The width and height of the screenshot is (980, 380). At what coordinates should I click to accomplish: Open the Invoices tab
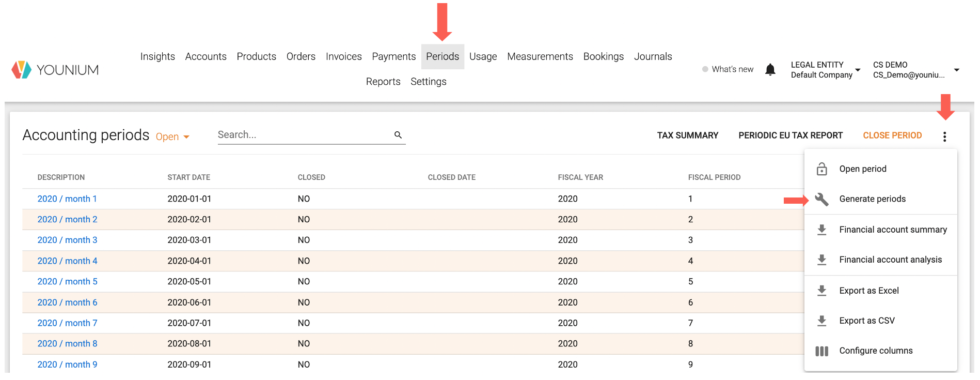coord(343,56)
